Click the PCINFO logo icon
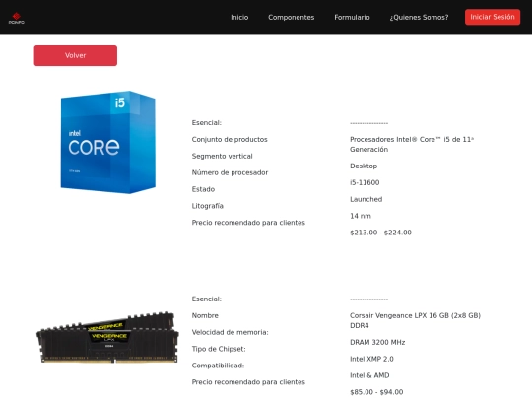This screenshot has height=399, width=532. 17,18
